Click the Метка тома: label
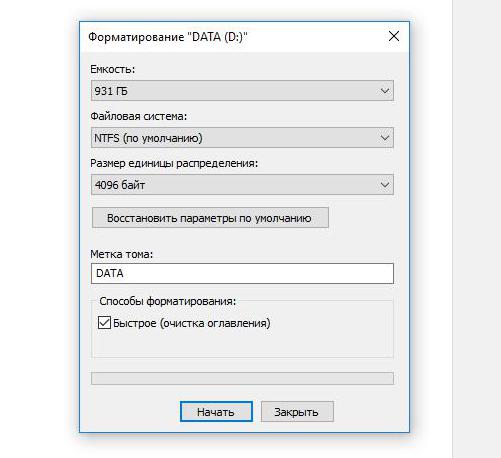This screenshot has height=458, width=501. 121,254
